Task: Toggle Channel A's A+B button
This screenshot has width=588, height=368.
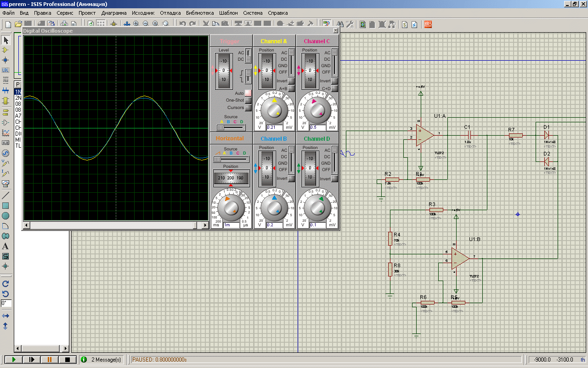Action: (x=291, y=88)
